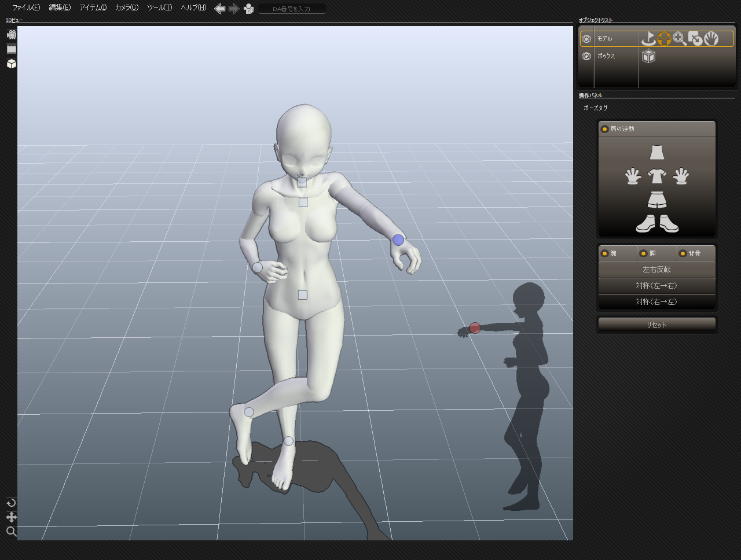741x560 pixels.
Task: Click the magnifier scale icon in the モデル row
Action: pos(680,39)
